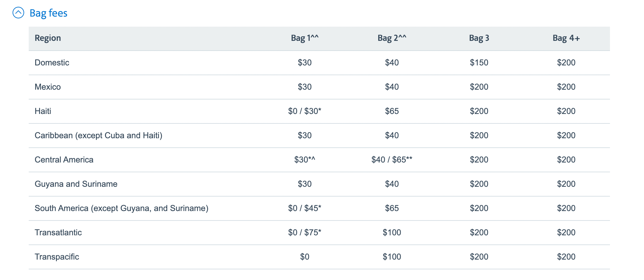
Task: Select the Bag 1^^ column header
Action: 305,38
